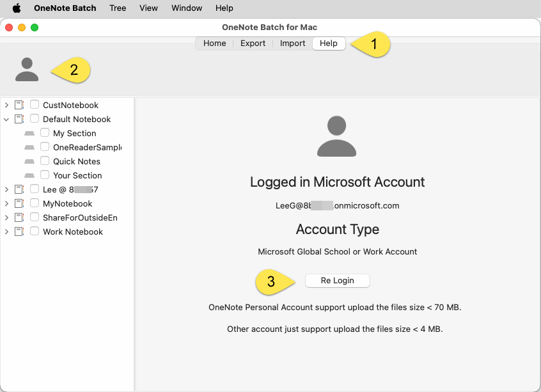
Task: Click the section icon beside My Section
Action: pyautogui.click(x=29, y=133)
